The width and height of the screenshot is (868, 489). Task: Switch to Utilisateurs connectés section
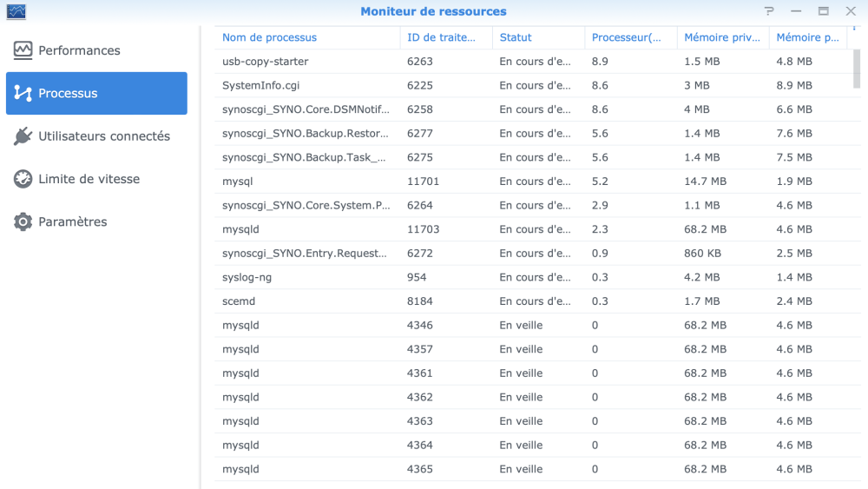tap(104, 136)
